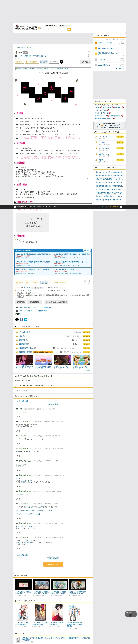This screenshot has height=644, width=138.
Task: Open the MAZDA job listing ad
Action: coord(34,256)
